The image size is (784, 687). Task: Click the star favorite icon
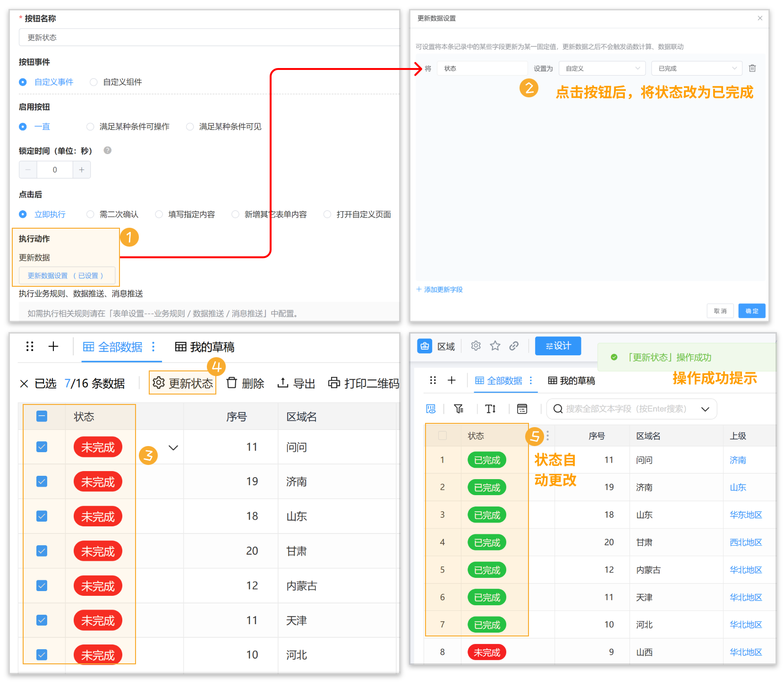coord(495,346)
